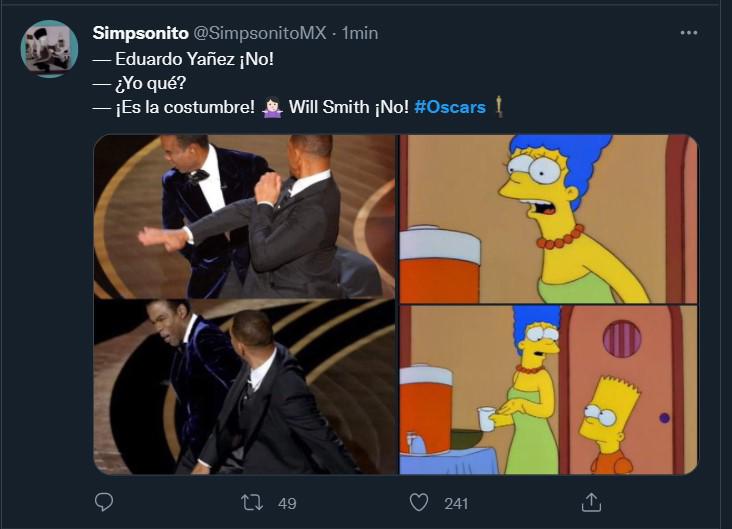732x529 pixels.
Task: Open the top-left Oscars stage slap photo
Action: [x=245, y=216]
